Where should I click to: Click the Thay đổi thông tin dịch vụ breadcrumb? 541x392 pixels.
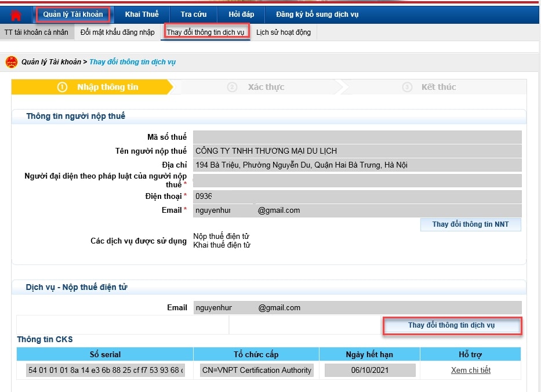pyautogui.click(x=132, y=62)
